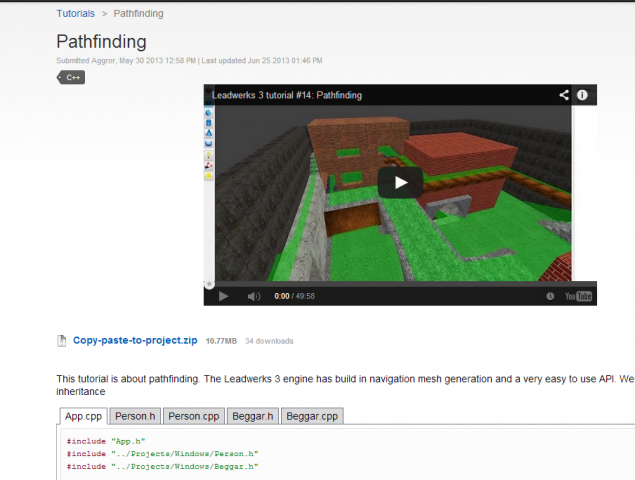Click the 34 downloads text
635x480 pixels.
point(269,341)
